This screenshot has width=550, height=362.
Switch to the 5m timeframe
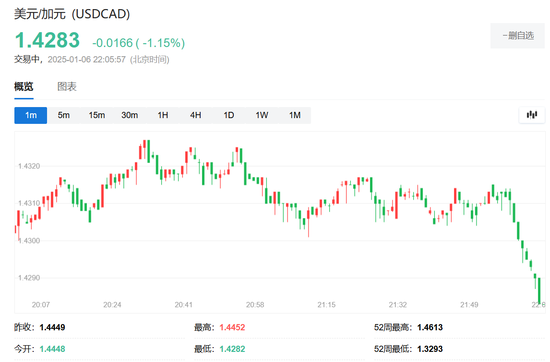(63, 115)
